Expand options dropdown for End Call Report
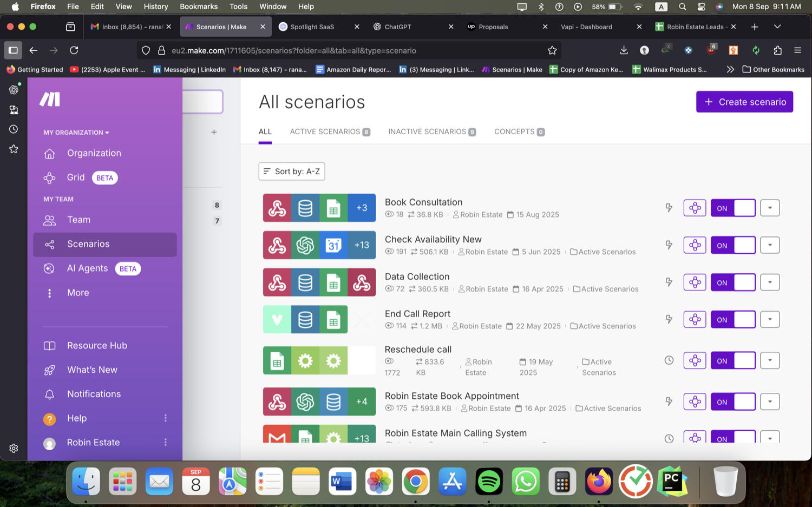812x507 pixels. [x=770, y=319]
